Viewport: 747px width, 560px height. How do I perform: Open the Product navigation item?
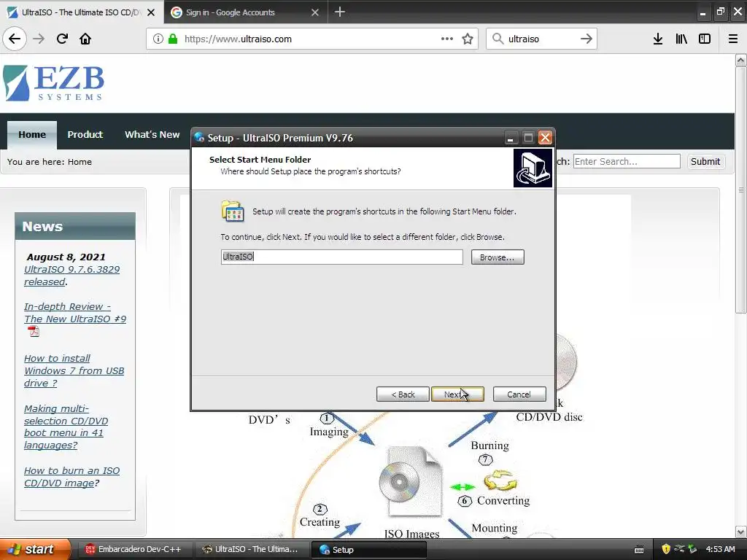(85, 135)
